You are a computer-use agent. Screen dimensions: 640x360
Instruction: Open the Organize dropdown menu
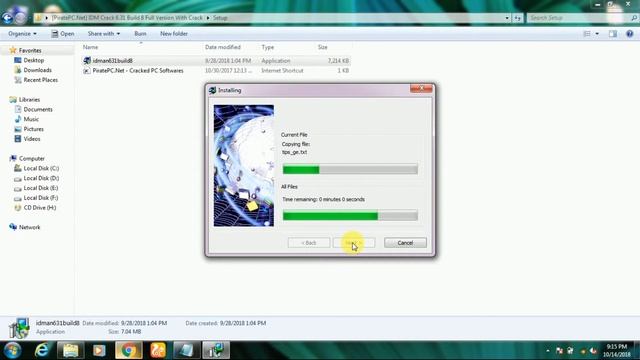[x=22, y=33]
